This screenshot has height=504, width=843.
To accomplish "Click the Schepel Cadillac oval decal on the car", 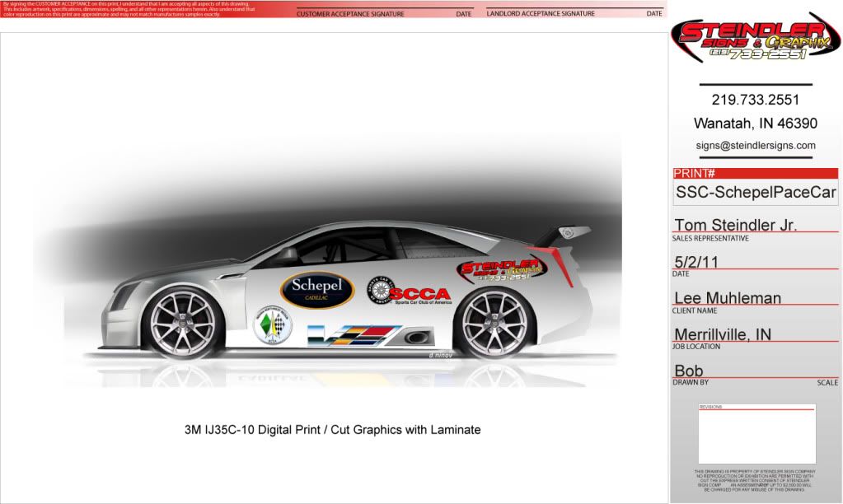I will click(316, 290).
